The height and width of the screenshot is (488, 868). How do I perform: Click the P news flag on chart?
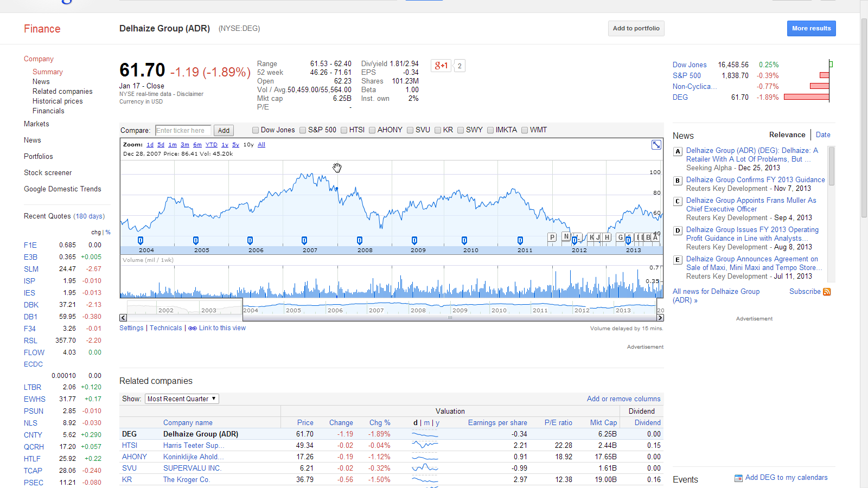pyautogui.click(x=552, y=237)
